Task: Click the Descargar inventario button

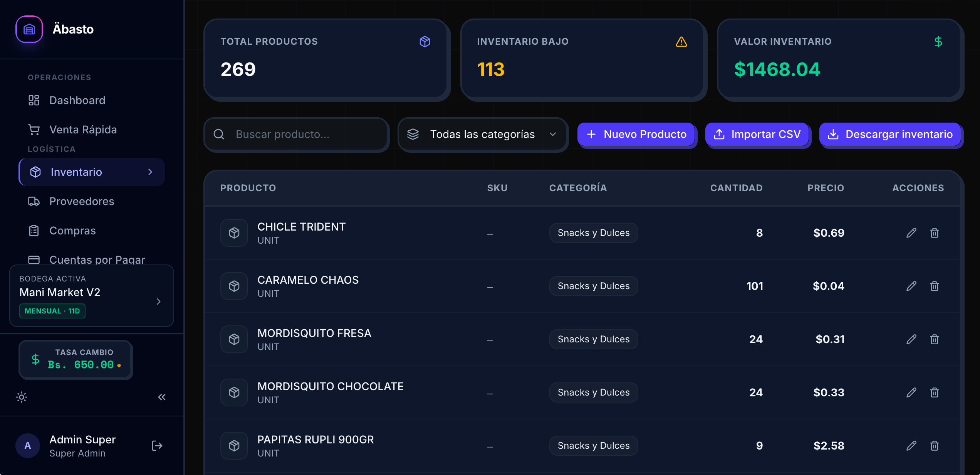Action: (890, 134)
